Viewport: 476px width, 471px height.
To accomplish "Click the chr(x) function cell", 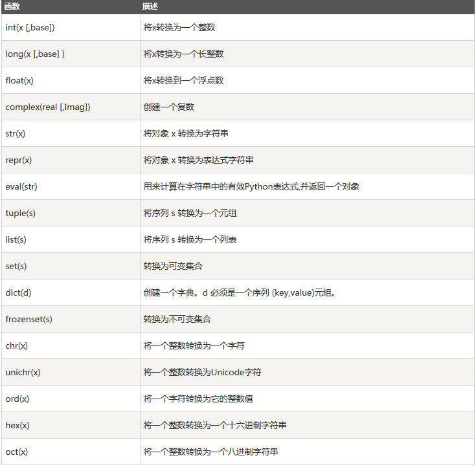I will click(x=16, y=345).
